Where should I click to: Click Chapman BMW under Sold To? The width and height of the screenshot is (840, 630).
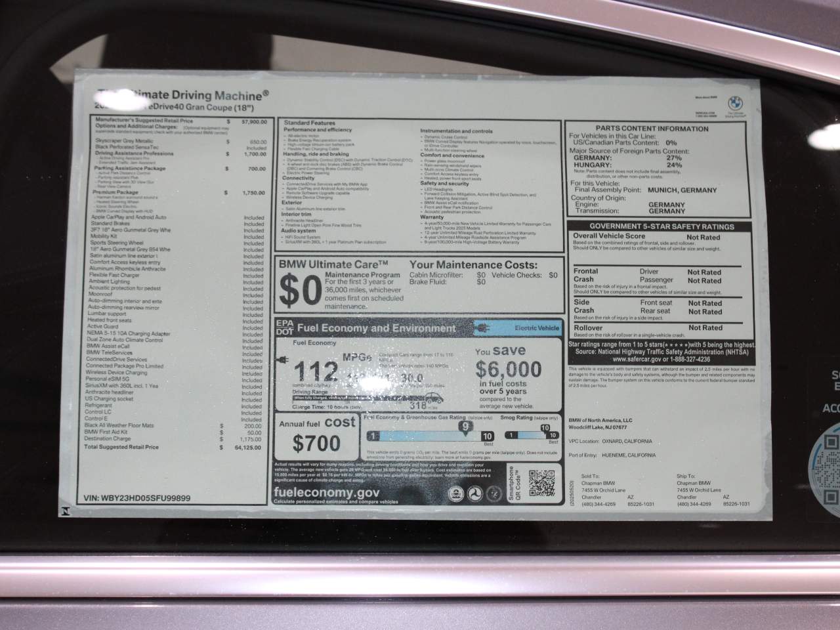[x=598, y=484]
